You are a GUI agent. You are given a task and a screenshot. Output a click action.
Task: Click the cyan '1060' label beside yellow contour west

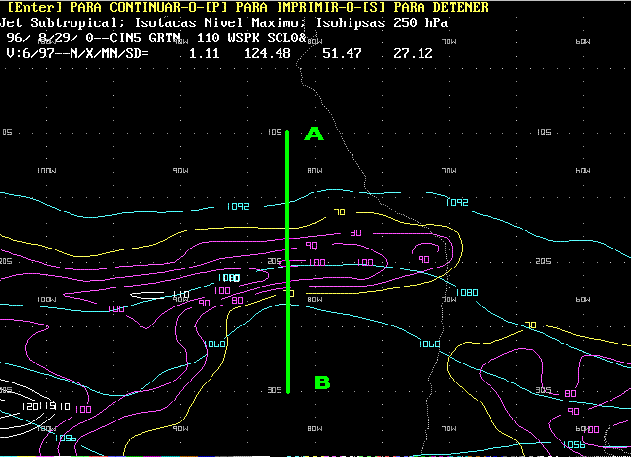[215, 344]
